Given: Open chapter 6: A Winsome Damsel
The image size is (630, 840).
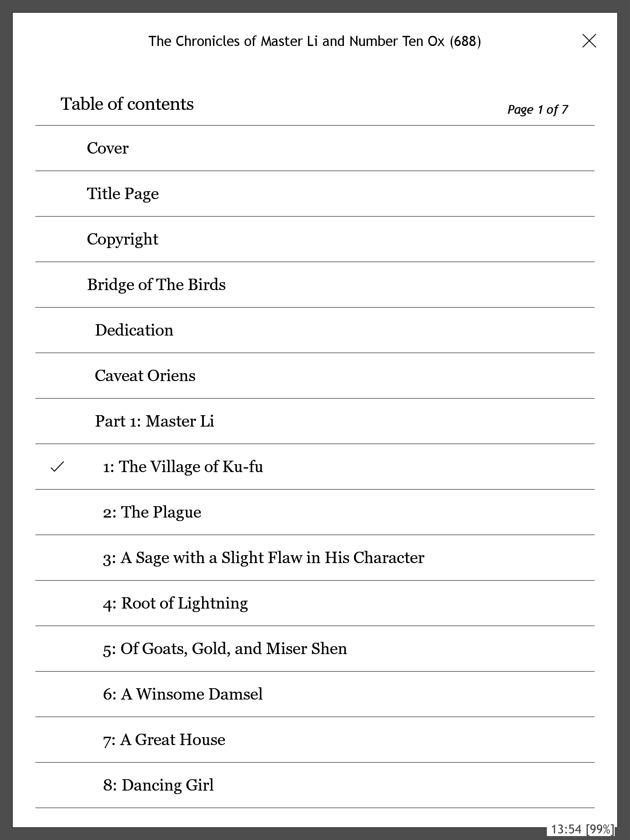Looking at the screenshot, I should pyautogui.click(x=183, y=694).
